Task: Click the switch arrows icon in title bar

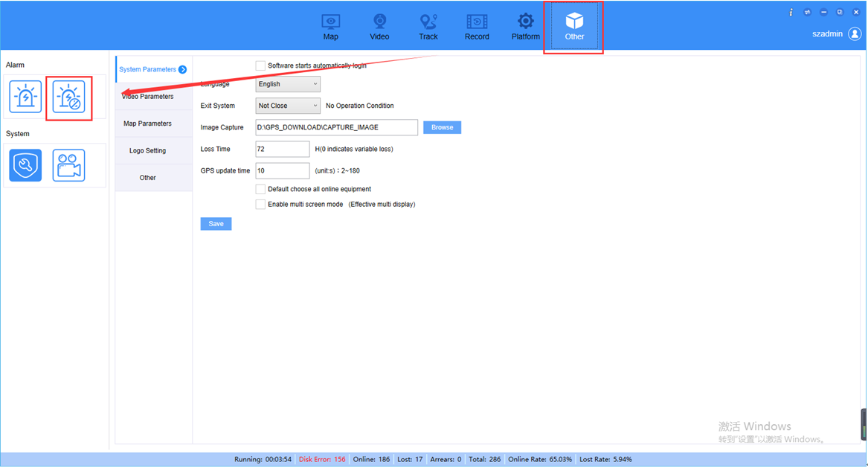Action: click(x=807, y=12)
